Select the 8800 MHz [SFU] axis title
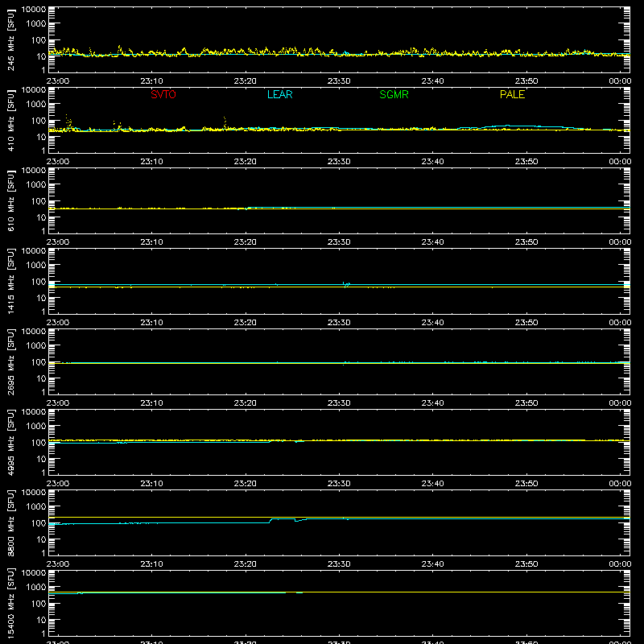This screenshot has width=644, height=644. pos(11,522)
